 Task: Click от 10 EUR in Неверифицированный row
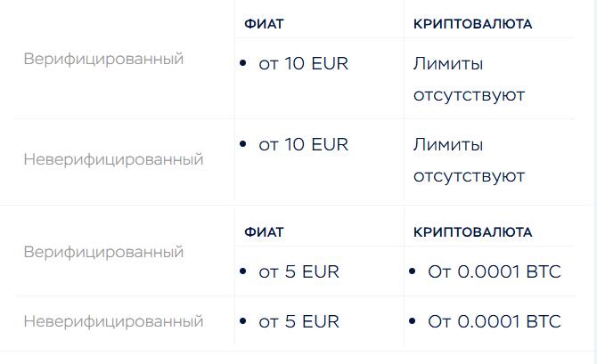point(304,144)
